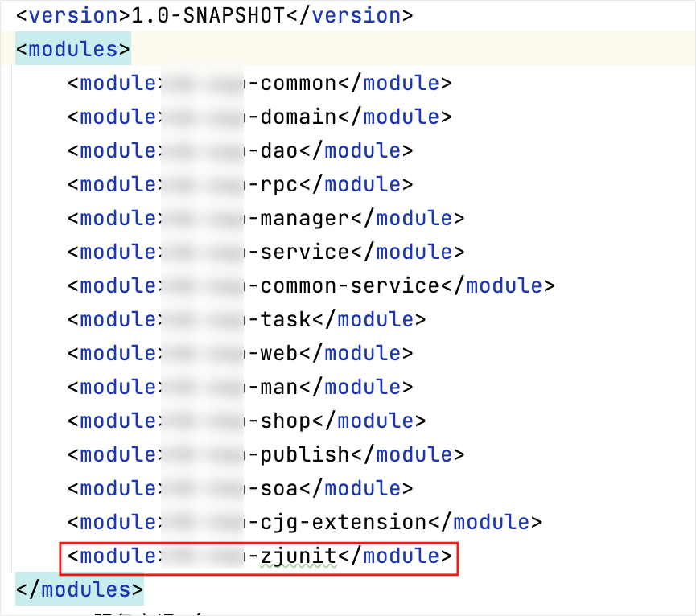
Task: Select the -common-service module entry
Action: coord(311,285)
